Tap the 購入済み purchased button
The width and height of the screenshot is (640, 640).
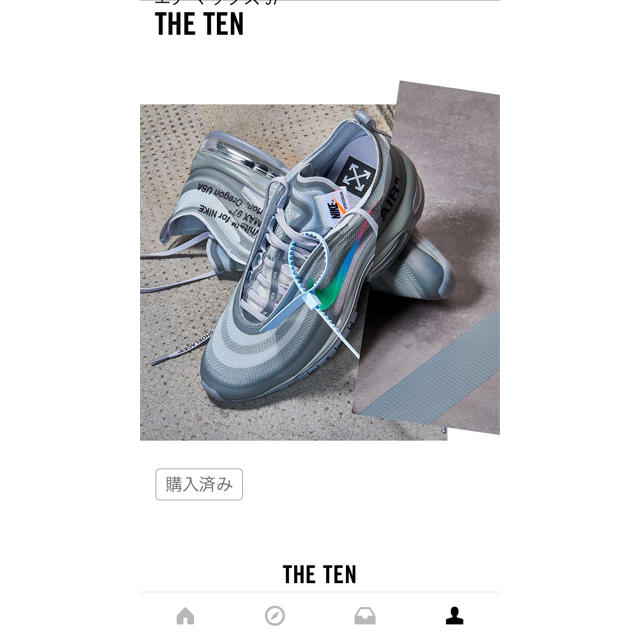point(199,484)
